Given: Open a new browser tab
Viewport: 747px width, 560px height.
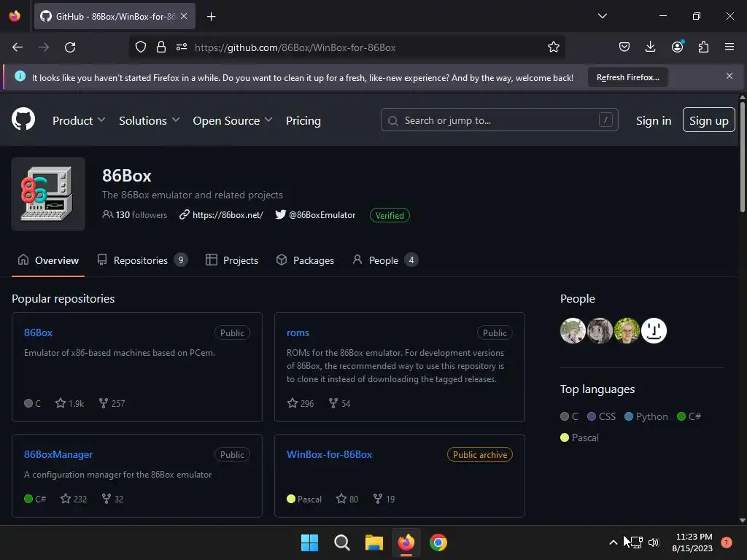Looking at the screenshot, I should pyautogui.click(x=211, y=17).
